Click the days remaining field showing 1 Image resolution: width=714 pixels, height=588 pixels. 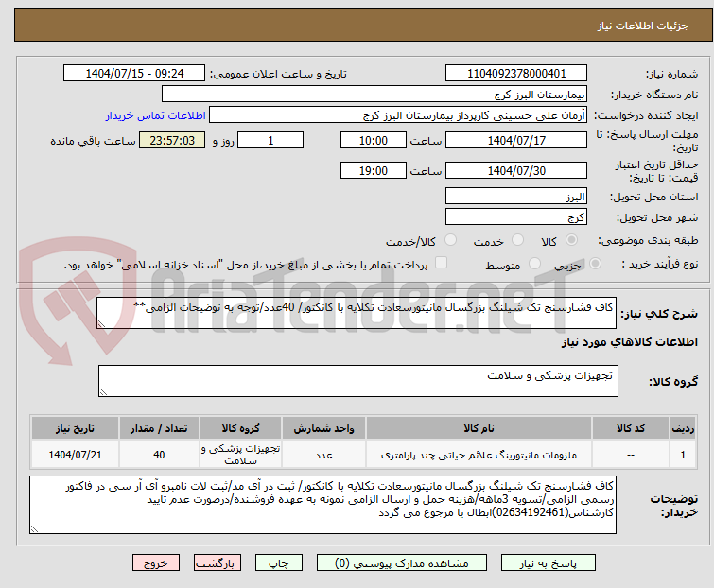click(270, 140)
